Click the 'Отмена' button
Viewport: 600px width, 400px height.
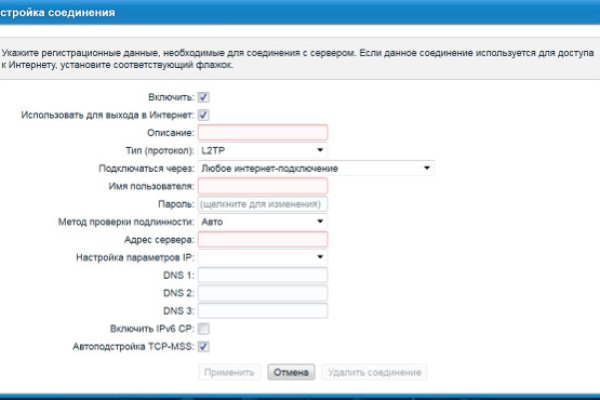coord(291,372)
